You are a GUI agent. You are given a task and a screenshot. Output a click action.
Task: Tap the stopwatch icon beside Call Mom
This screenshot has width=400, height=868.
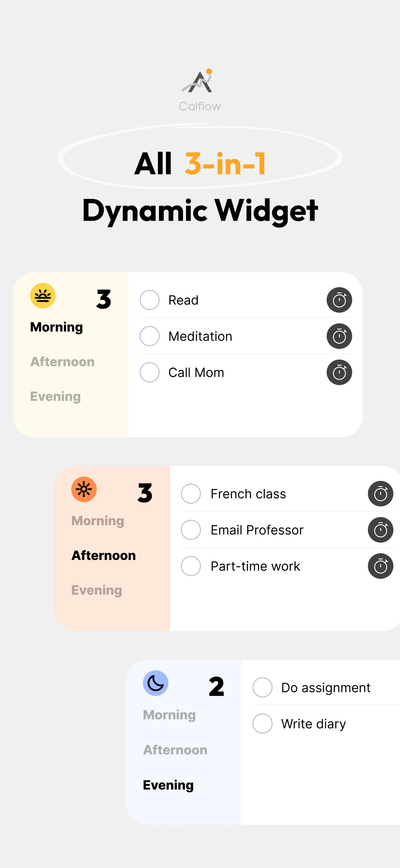pos(339,372)
